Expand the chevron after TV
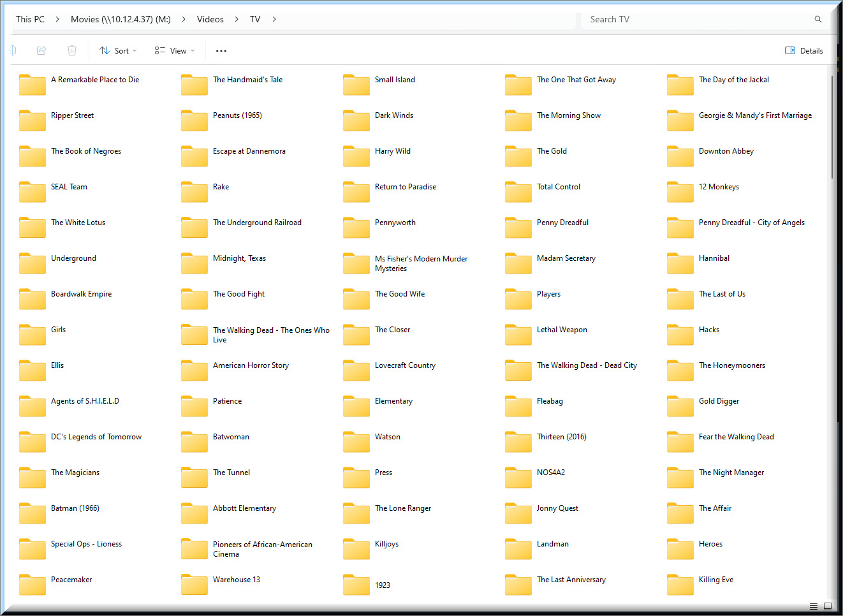The height and width of the screenshot is (616, 843). click(x=274, y=19)
